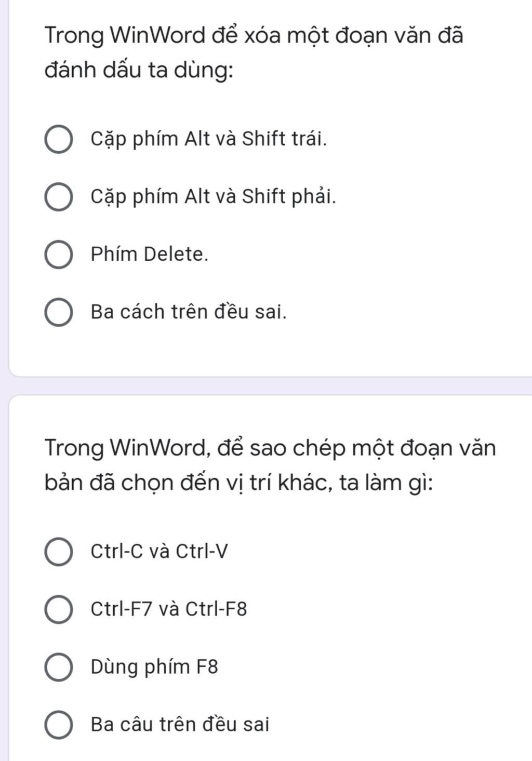Click the 'Dùng phím F8' answer text
The image size is (532, 761).
[x=154, y=666]
